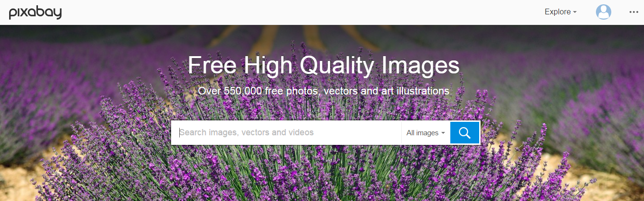
Task: Click the blinking text cursor in search box
Action: [180, 133]
